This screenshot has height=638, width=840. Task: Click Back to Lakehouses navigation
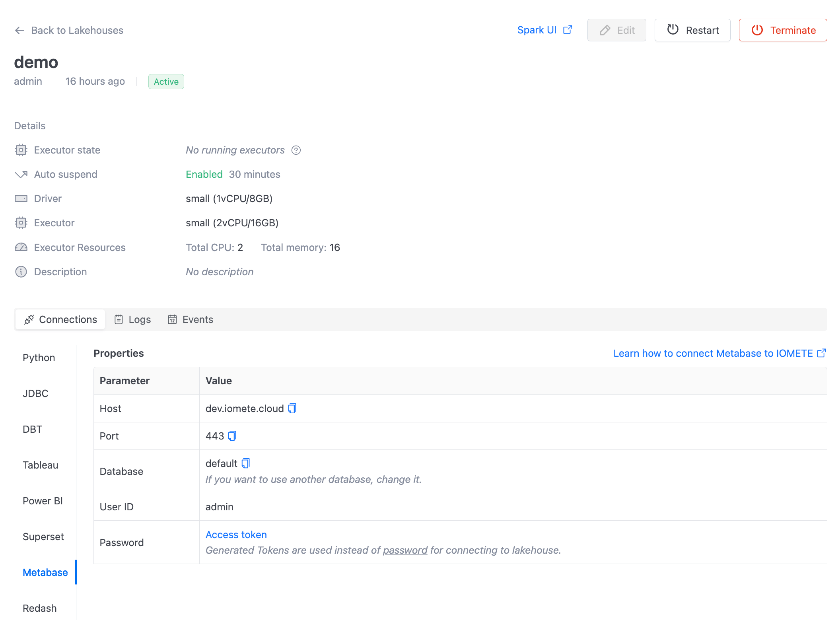coord(69,29)
